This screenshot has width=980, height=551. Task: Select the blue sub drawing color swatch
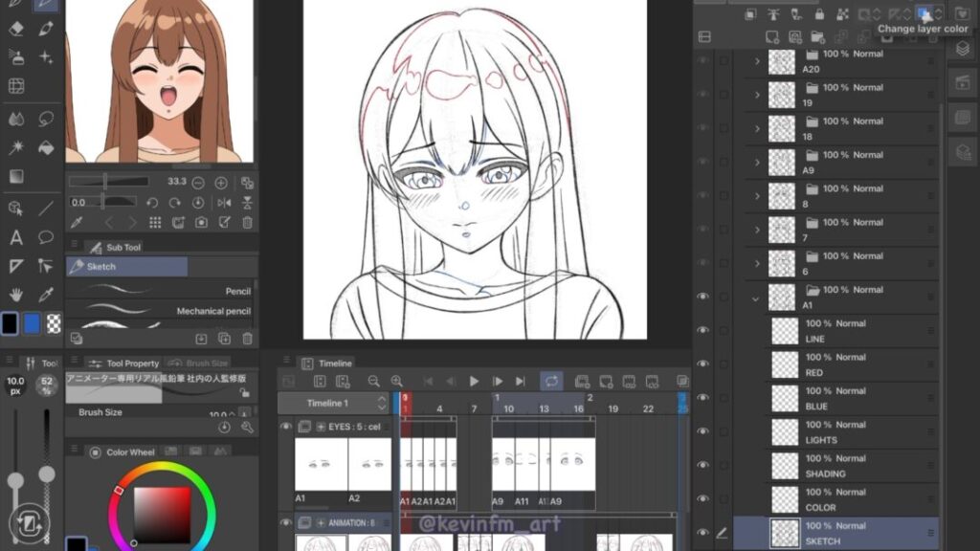click(33, 323)
